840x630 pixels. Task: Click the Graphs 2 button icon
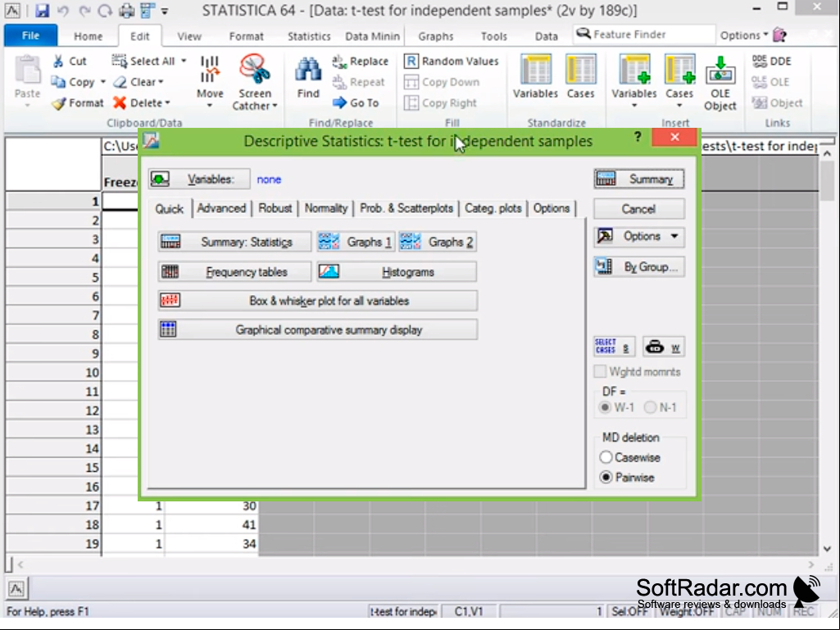point(411,242)
